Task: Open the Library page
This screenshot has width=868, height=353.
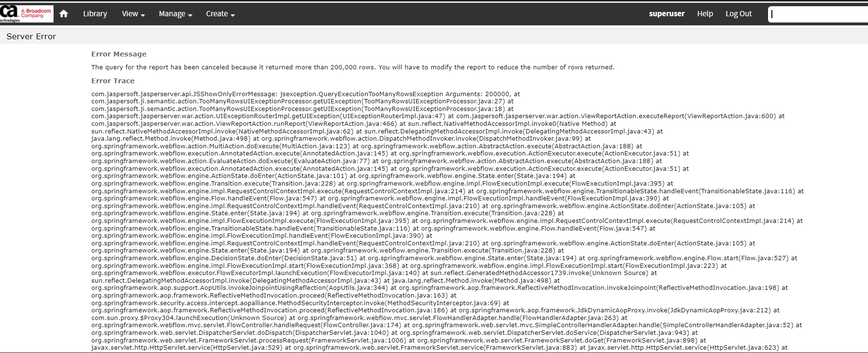Action: click(95, 14)
